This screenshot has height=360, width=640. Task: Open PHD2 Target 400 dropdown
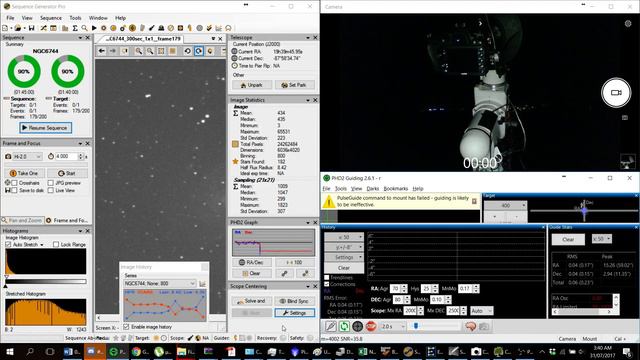point(505,206)
